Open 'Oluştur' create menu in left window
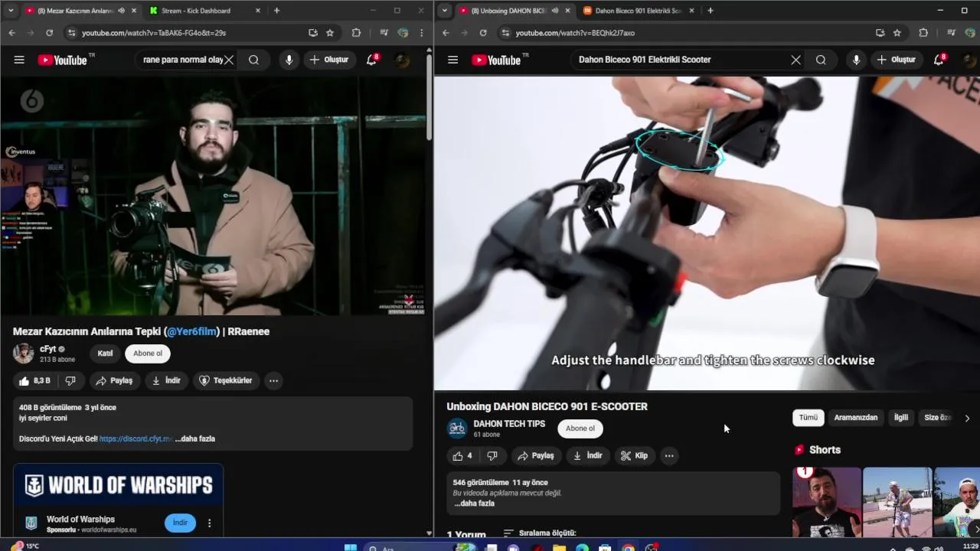Image resolution: width=980 pixels, height=551 pixels. [328, 60]
